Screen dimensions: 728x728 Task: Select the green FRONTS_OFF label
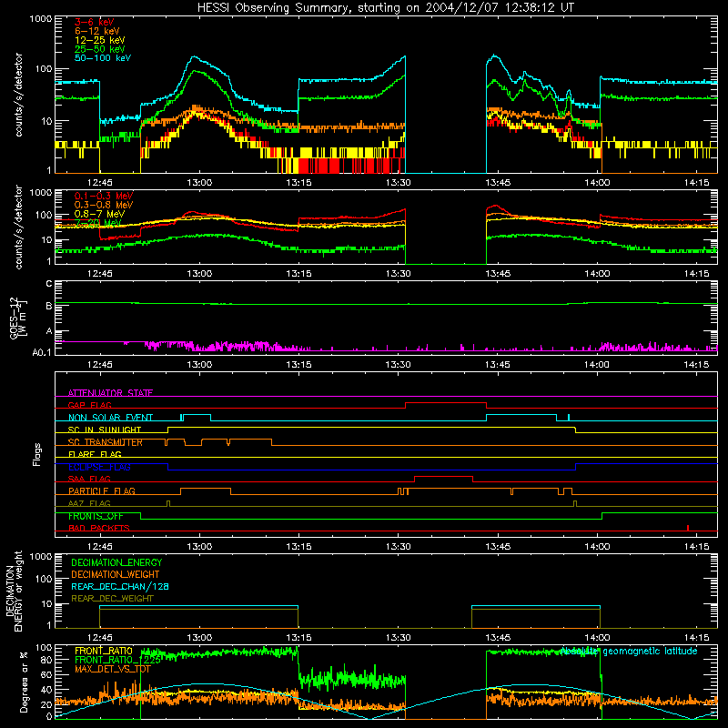coord(96,516)
